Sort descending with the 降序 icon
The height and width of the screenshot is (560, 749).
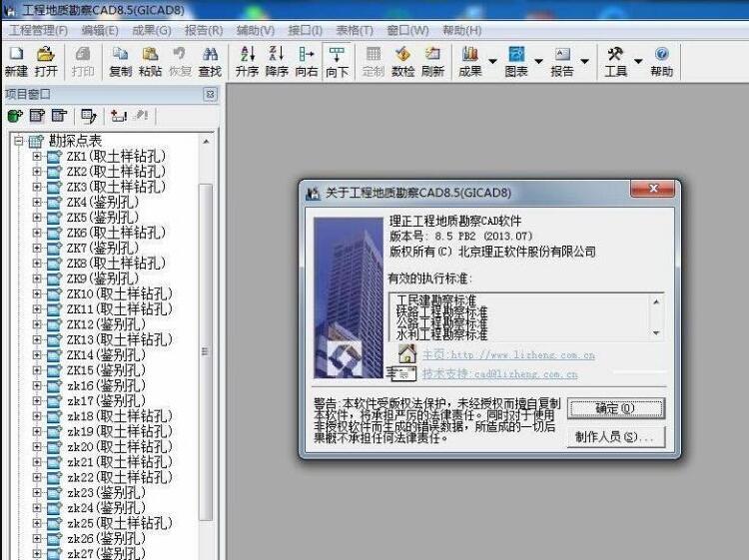[277, 54]
